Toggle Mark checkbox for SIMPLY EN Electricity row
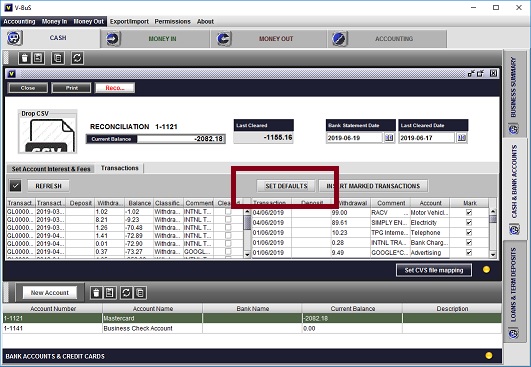Viewport: 531px width, 367px height. pos(469,222)
